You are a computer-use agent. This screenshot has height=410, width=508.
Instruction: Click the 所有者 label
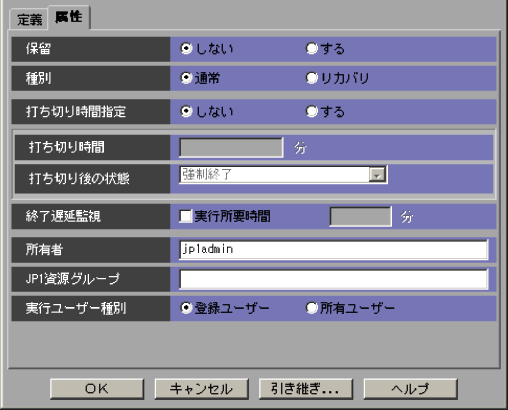(x=44, y=250)
